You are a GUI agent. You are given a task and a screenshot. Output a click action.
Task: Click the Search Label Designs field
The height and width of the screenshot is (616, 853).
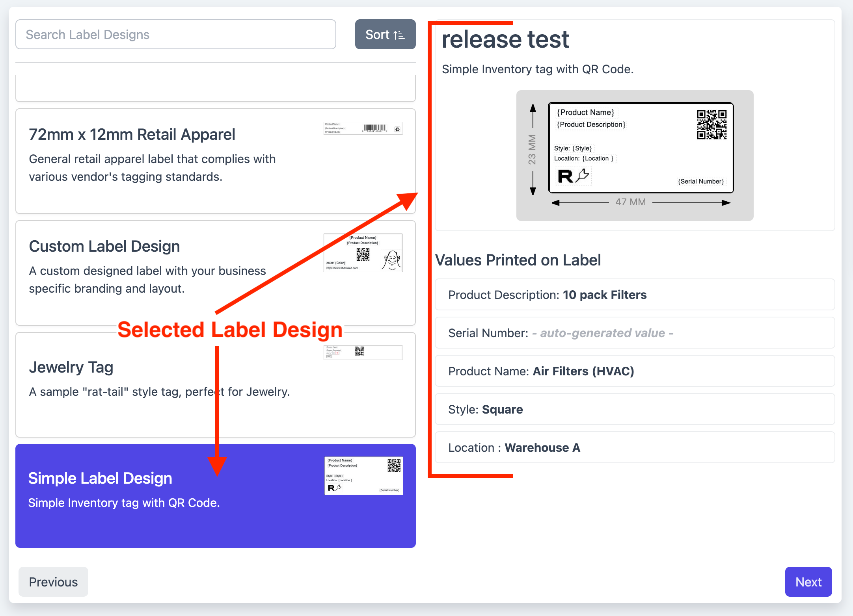coord(176,35)
